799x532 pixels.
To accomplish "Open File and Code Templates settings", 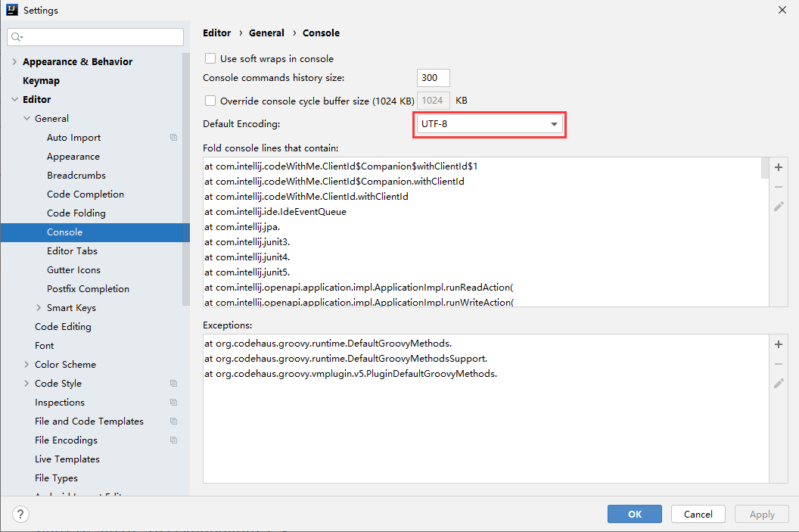I will (89, 422).
